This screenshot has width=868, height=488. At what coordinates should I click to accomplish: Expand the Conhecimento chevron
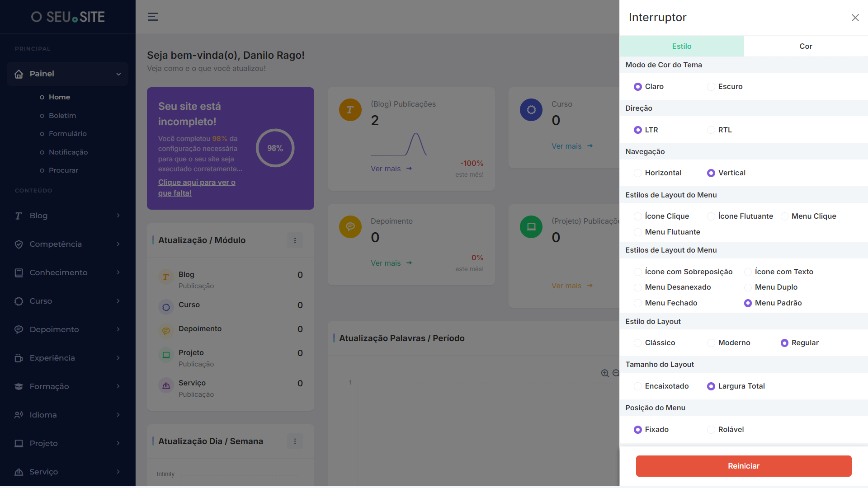coord(118,272)
